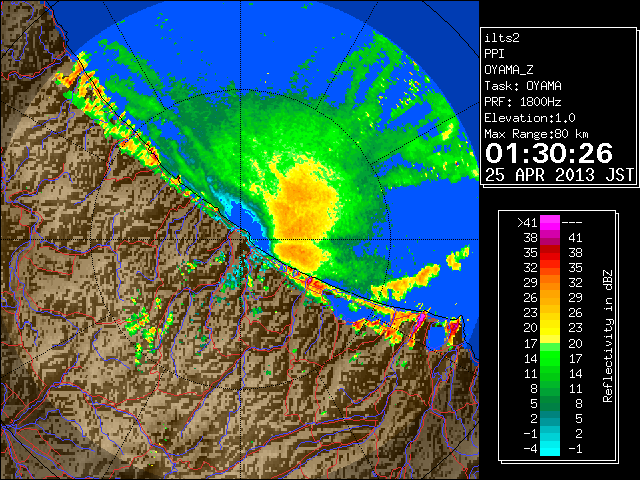This screenshot has width=640, height=480.
Task: Click the "---" legend label beside magenta
Action: (x=572, y=223)
